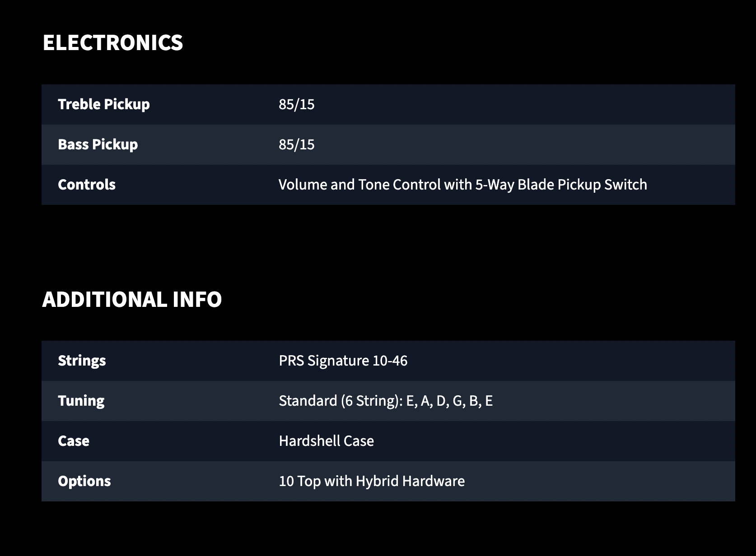Click the 10 Top with Hybrid Hardware text
The width and height of the screenshot is (756, 556).
point(372,481)
